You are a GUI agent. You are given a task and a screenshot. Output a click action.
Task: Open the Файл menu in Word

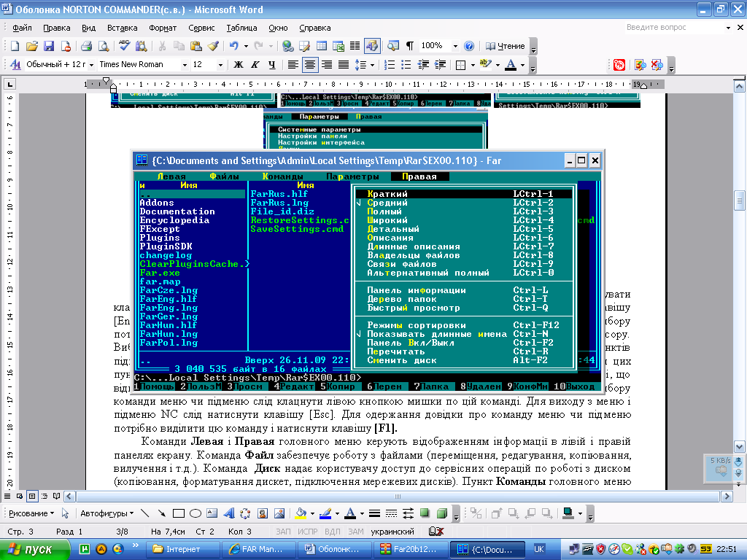(22, 28)
